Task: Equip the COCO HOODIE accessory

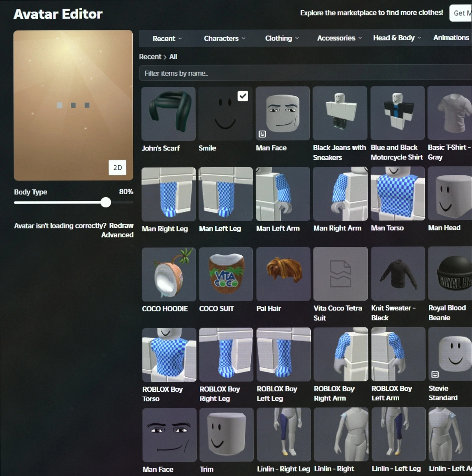Action: coord(169,275)
